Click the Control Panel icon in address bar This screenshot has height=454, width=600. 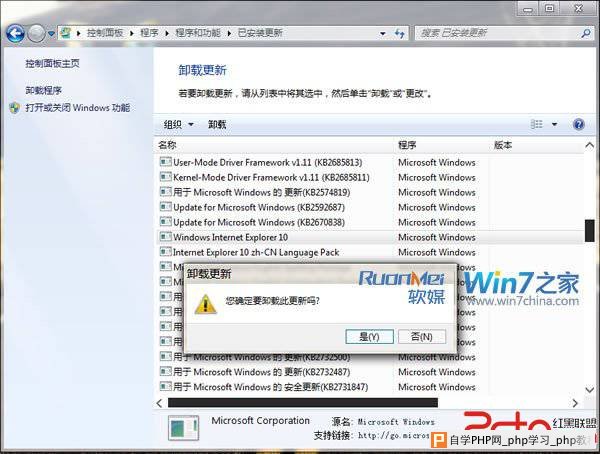(x=66, y=33)
